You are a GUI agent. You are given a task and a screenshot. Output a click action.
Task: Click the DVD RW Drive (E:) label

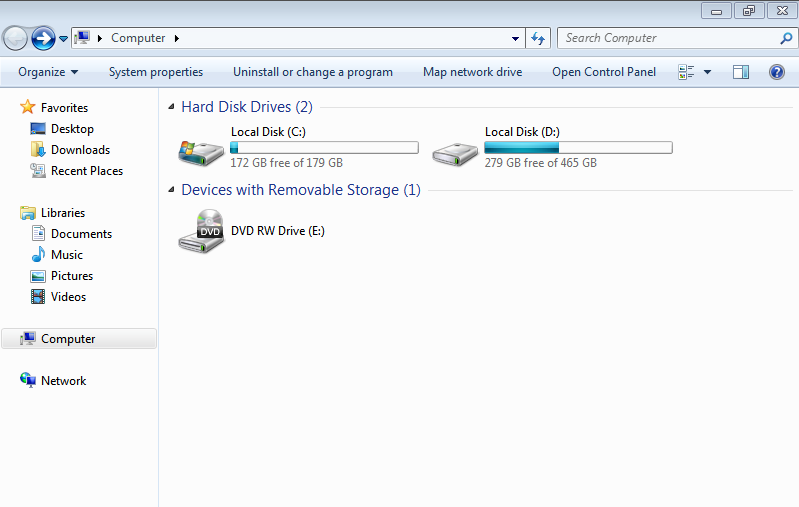[x=278, y=231]
